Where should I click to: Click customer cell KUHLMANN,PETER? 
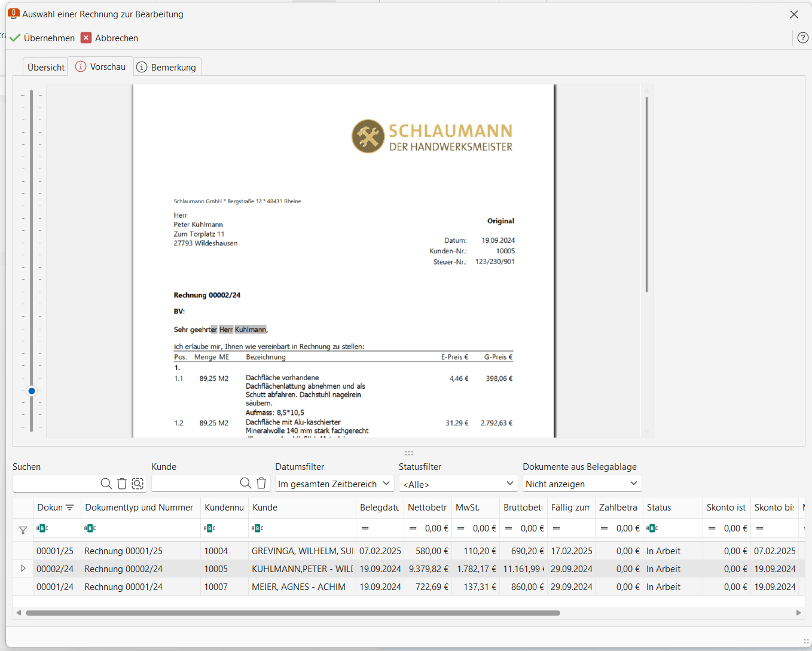(x=302, y=569)
